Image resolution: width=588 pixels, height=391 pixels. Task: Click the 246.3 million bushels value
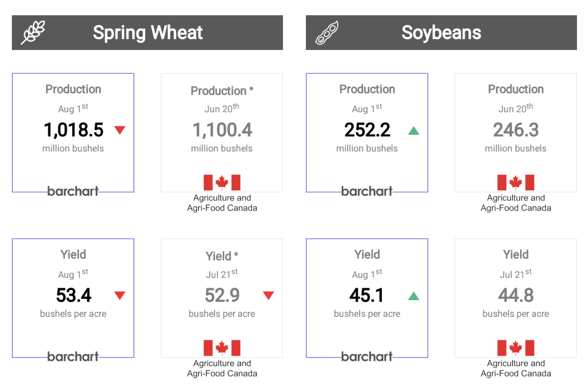pos(515,130)
